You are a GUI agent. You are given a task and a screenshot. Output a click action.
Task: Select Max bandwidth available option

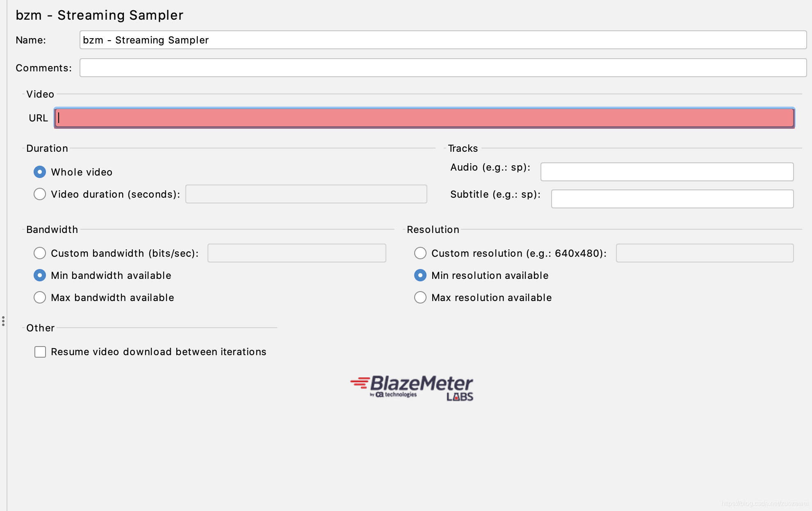tap(40, 297)
